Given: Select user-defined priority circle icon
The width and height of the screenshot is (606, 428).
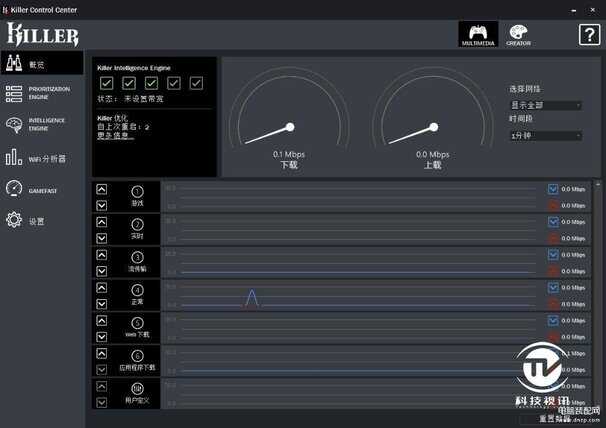Looking at the screenshot, I should [137, 389].
